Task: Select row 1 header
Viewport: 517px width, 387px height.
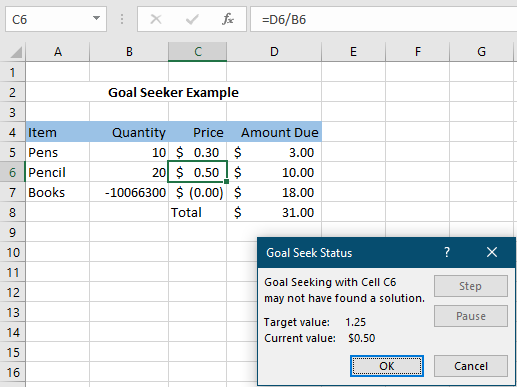Action: [13, 72]
